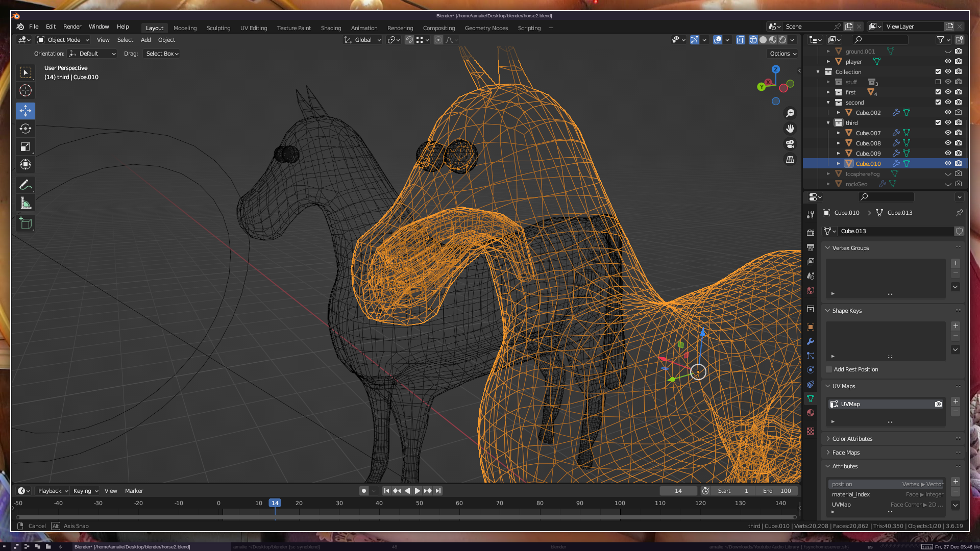Enable the stuff collection checkbox
This screenshot has height=551, width=980.
[x=938, y=82]
